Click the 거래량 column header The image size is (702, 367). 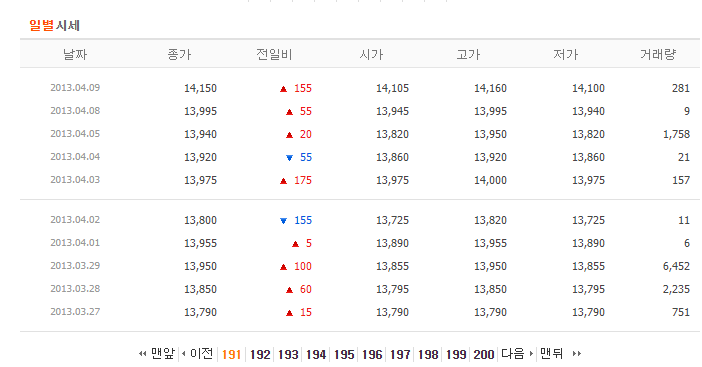pyautogui.click(x=658, y=55)
